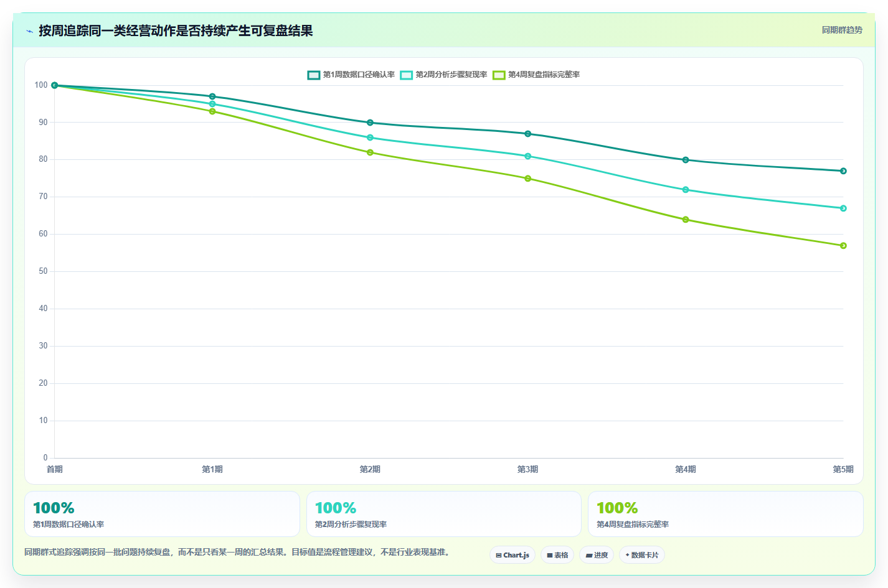
Task: Click the diamond icon in 数据卡片 chip
Action: point(627,555)
